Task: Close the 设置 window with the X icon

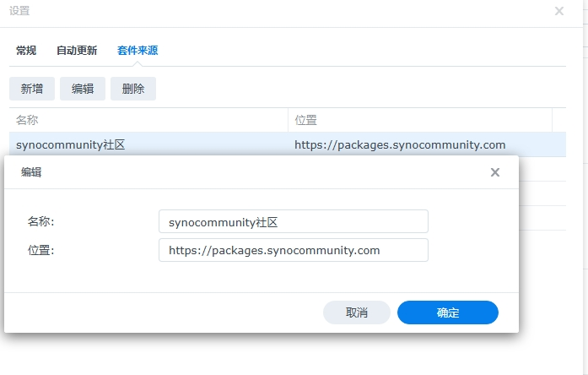Action: point(559,11)
